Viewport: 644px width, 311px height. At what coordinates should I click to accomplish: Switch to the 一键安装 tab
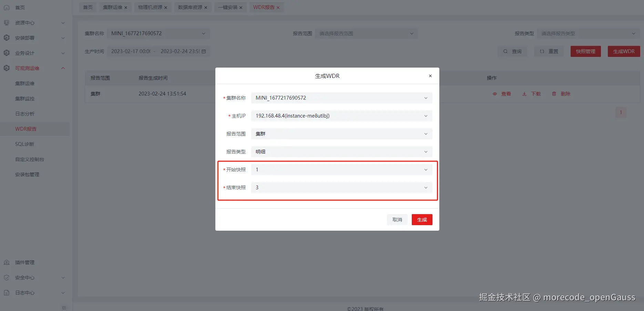coord(228,7)
